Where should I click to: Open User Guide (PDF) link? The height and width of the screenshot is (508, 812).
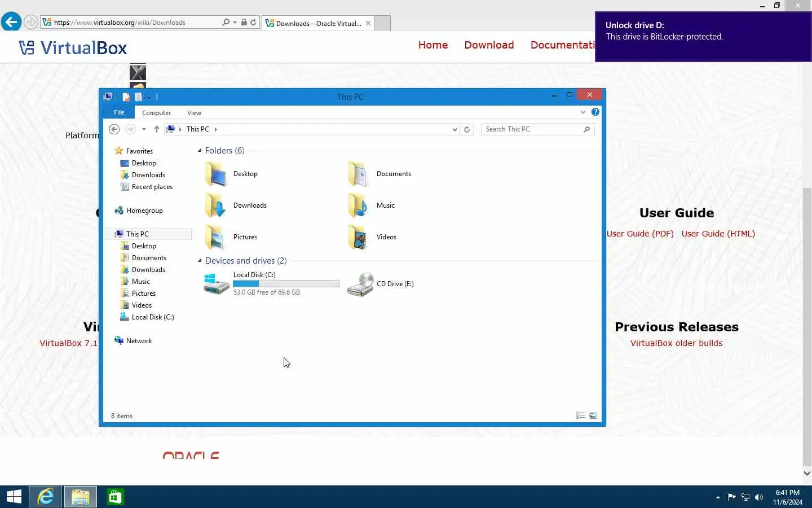click(640, 234)
